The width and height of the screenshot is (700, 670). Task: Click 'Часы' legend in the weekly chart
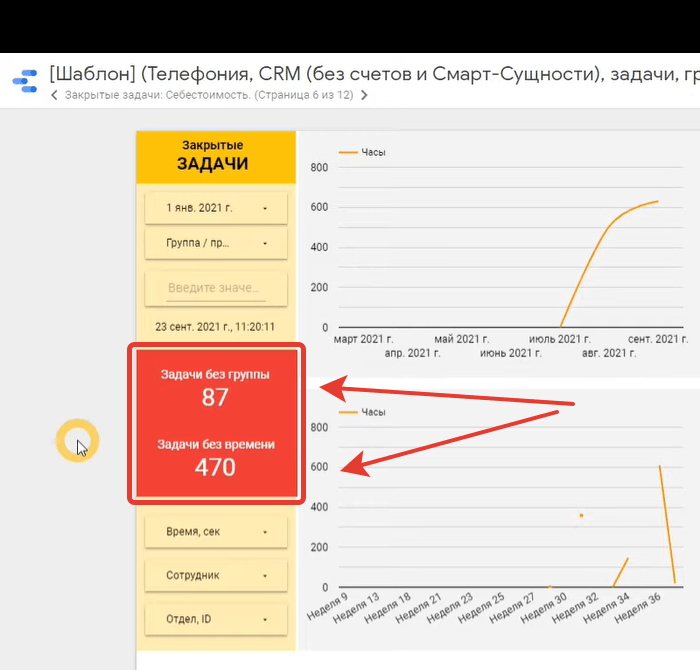[372, 411]
